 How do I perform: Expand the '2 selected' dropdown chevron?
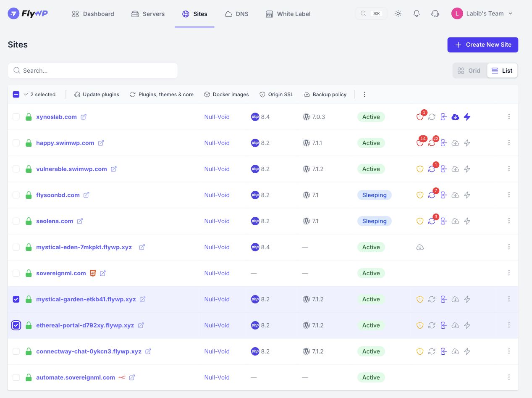tap(26, 95)
